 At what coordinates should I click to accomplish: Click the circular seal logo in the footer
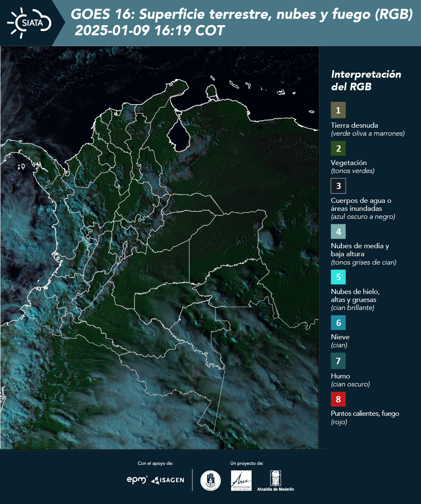pyautogui.click(x=210, y=480)
